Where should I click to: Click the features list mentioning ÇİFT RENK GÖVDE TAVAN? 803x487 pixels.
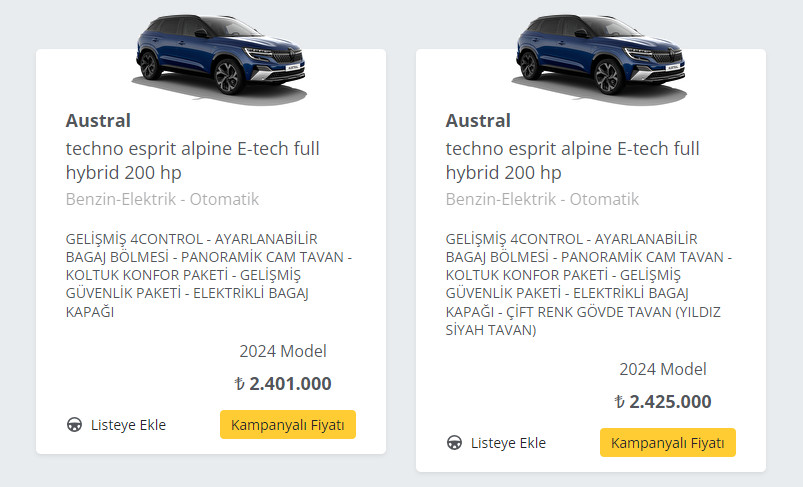589,284
